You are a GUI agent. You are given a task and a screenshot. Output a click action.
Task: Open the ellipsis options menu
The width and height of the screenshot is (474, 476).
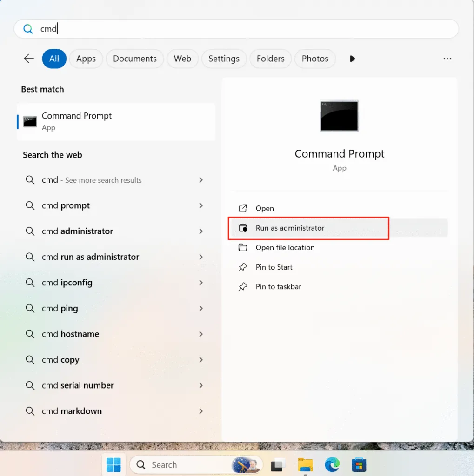click(447, 59)
